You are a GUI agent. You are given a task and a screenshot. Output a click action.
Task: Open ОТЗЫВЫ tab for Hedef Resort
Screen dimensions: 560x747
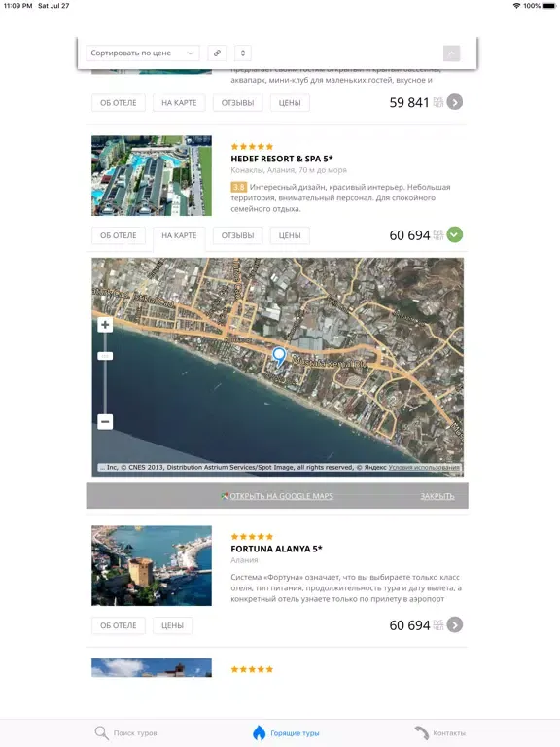tap(237, 235)
